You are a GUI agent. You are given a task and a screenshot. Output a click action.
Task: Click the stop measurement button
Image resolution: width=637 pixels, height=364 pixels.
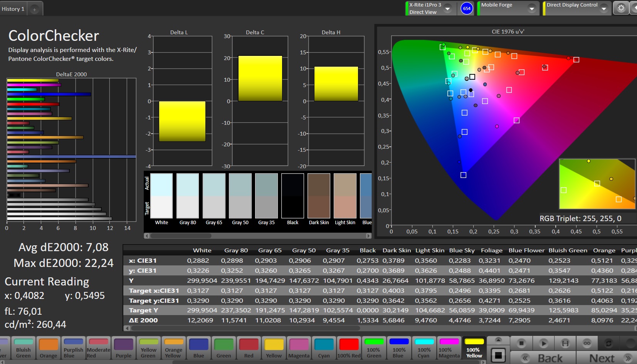point(521,343)
